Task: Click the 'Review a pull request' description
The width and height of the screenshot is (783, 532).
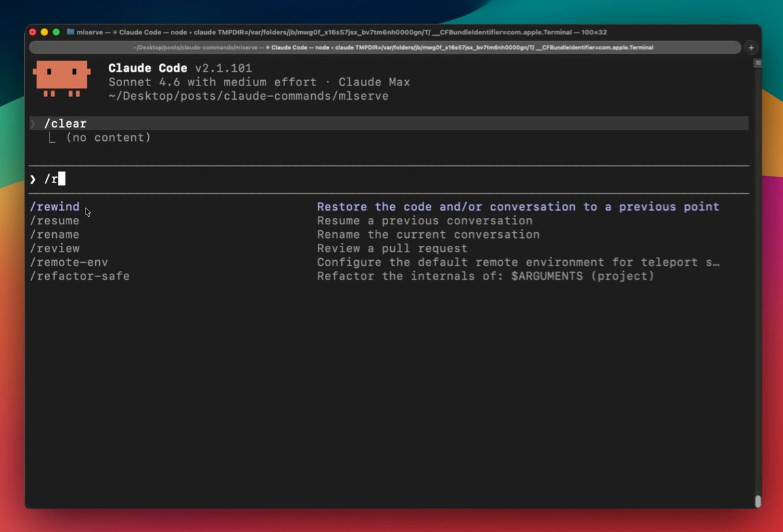Action: (x=392, y=248)
